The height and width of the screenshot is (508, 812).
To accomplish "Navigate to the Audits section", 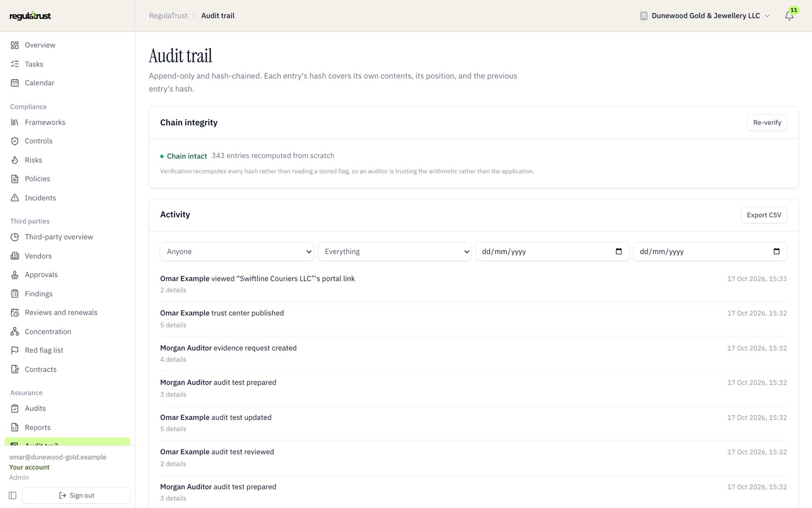I will click(67, 408).
